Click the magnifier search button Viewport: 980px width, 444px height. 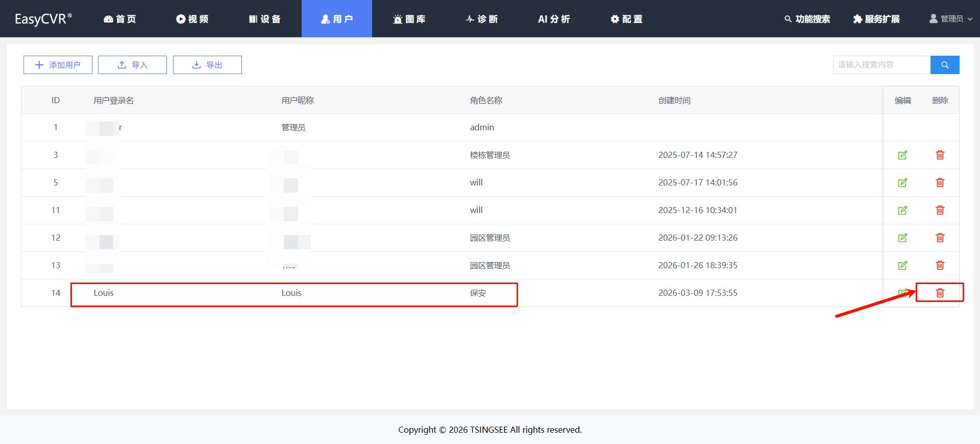(x=944, y=65)
